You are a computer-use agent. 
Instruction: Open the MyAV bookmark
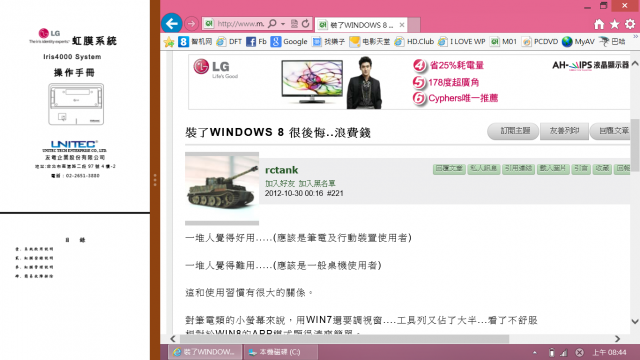coord(578,42)
